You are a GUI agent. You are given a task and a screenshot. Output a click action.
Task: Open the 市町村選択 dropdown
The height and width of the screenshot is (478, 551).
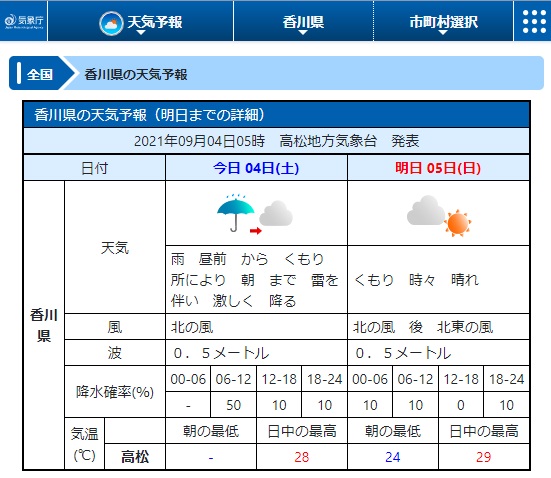click(443, 22)
